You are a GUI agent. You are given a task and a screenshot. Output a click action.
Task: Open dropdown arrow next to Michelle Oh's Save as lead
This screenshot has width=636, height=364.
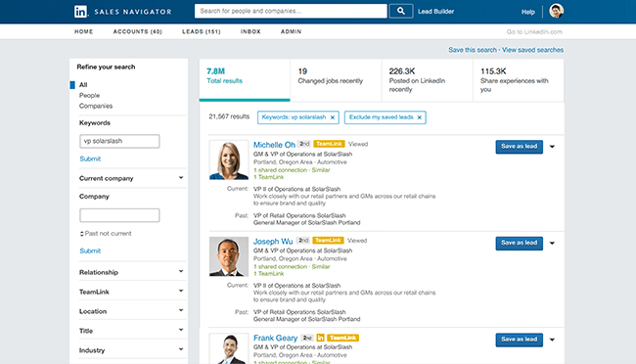click(552, 147)
